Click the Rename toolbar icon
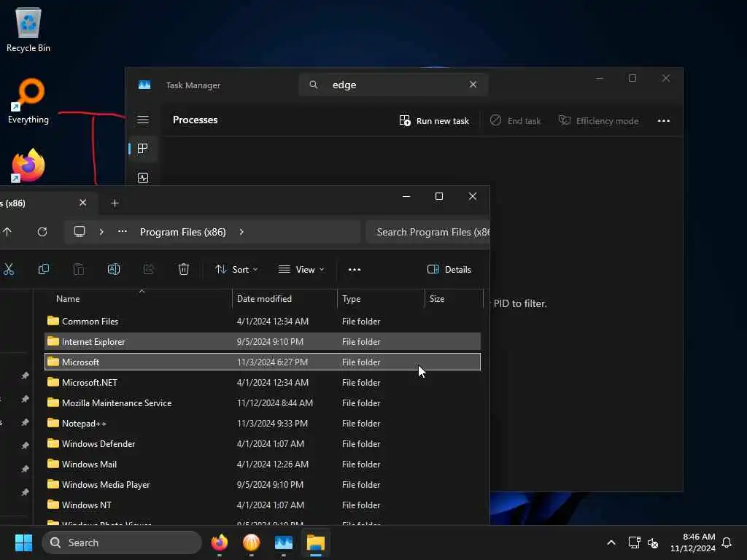Viewport: 747px width, 560px height. (x=113, y=270)
